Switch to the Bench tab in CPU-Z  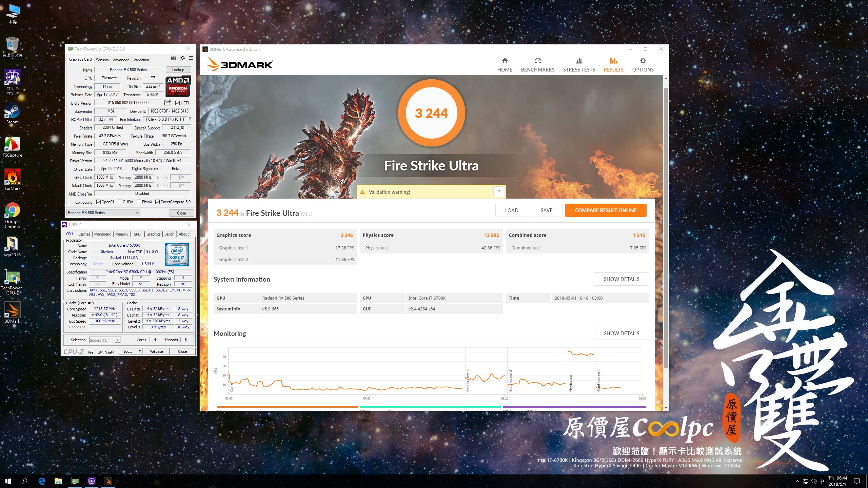point(169,234)
